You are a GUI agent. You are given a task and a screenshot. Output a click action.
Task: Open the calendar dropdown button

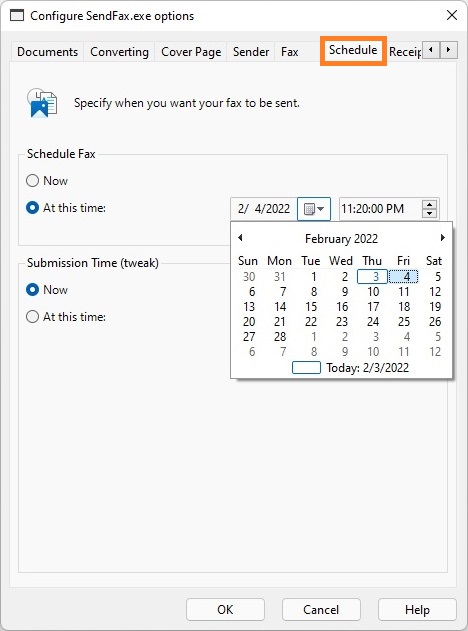point(314,209)
